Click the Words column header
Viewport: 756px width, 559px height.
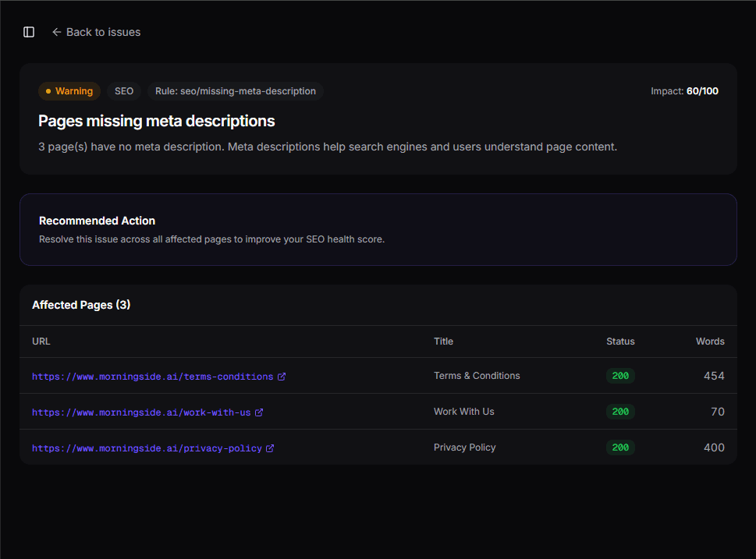pos(710,341)
